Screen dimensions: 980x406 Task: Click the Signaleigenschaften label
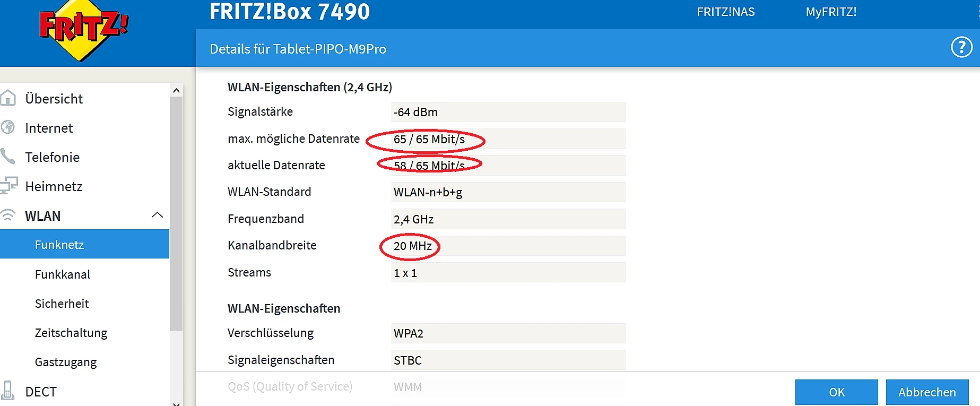[x=281, y=360]
